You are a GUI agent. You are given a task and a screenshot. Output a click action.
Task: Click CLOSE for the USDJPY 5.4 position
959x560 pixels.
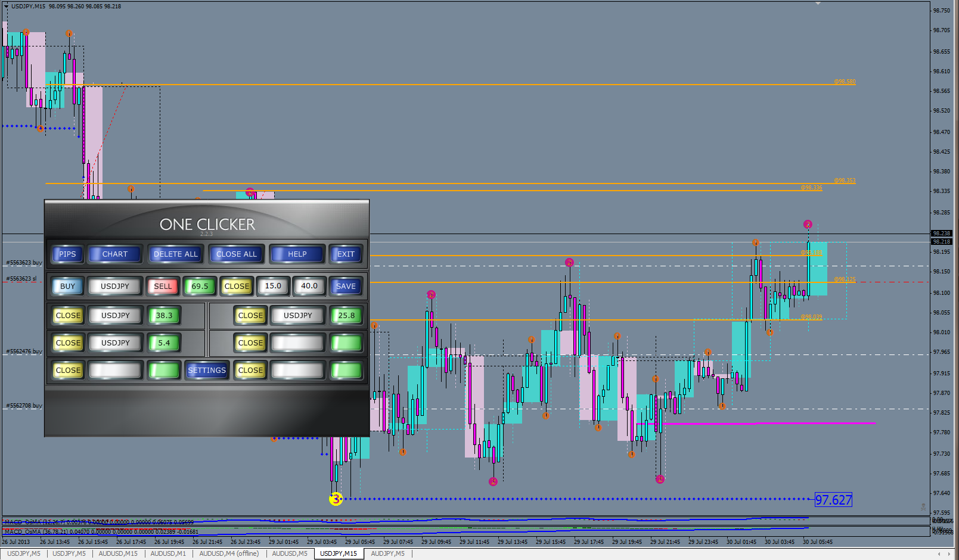[x=68, y=343]
